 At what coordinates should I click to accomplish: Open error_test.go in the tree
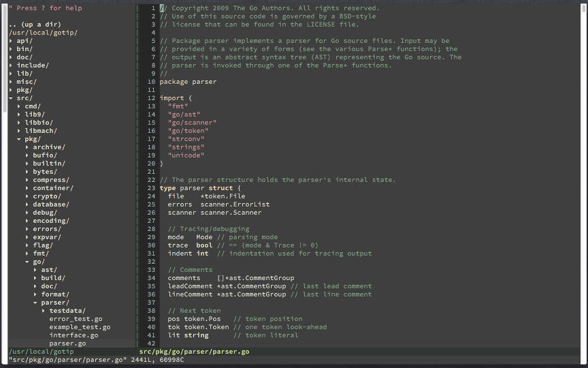pyautogui.click(x=76, y=319)
